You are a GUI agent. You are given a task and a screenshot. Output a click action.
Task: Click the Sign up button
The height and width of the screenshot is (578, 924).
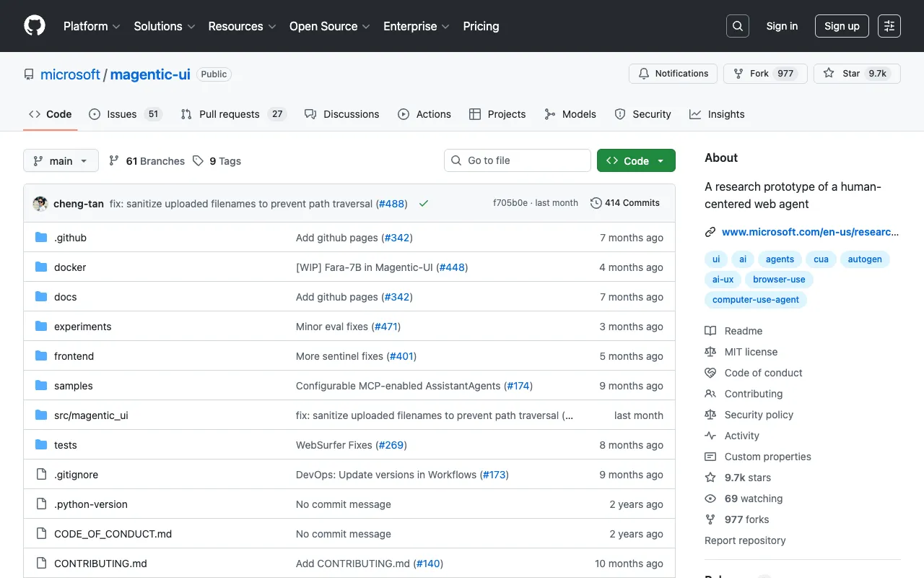pos(842,25)
